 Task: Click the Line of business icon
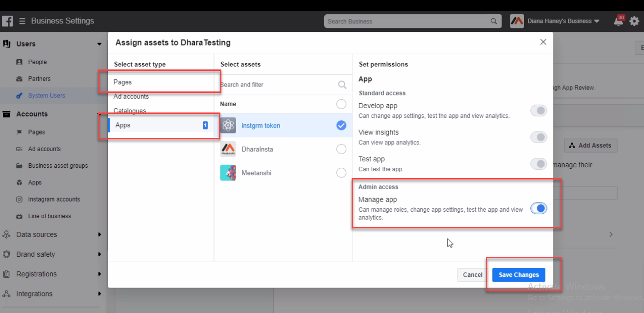pyautogui.click(x=20, y=216)
